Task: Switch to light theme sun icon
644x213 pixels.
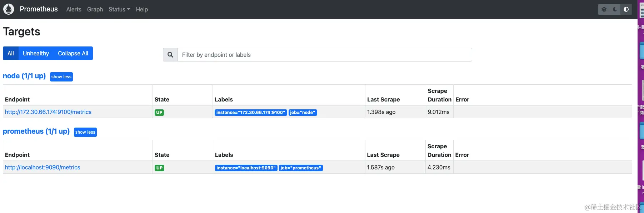Action: 604,9
